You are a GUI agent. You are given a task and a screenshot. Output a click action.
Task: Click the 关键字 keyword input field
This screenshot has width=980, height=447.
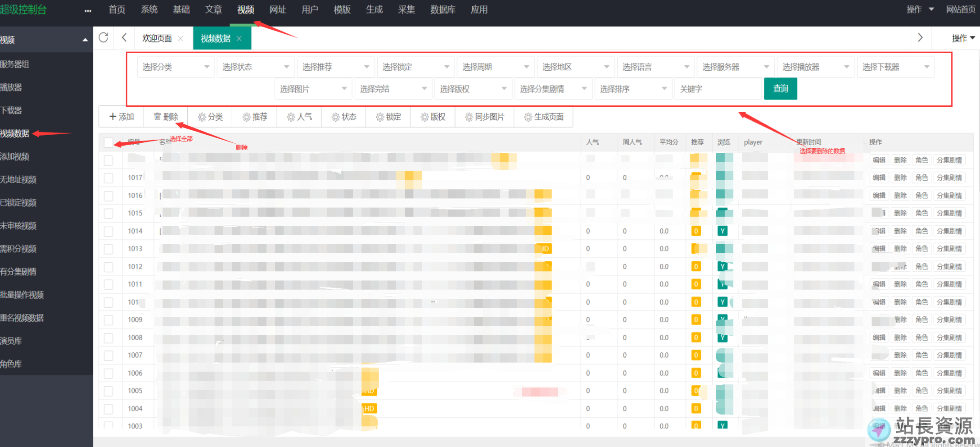click(717, 89)
